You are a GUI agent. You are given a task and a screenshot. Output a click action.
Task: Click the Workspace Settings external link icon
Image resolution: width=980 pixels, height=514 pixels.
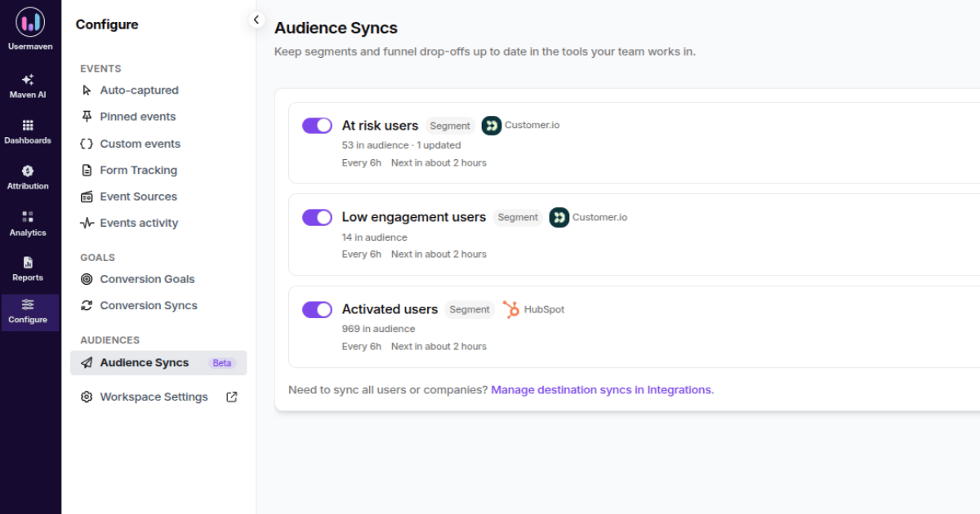[232, 397]
